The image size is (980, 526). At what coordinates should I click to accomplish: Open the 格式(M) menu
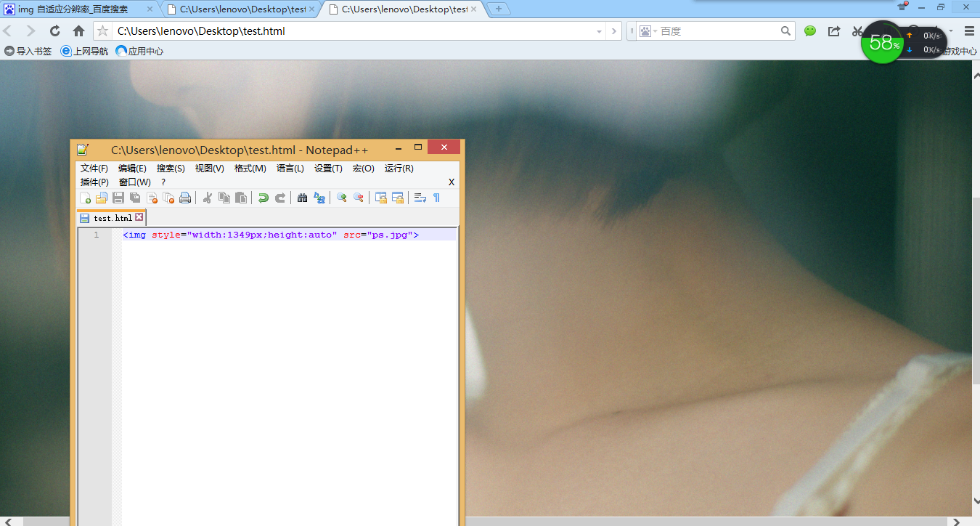point(250,169)
